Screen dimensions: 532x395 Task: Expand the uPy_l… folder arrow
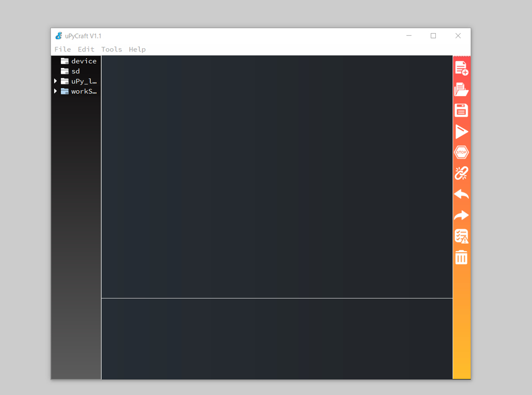coord(55,81)
